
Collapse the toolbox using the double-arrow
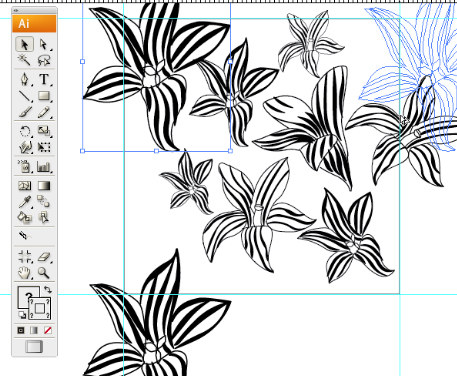click(x=16, y=11)
